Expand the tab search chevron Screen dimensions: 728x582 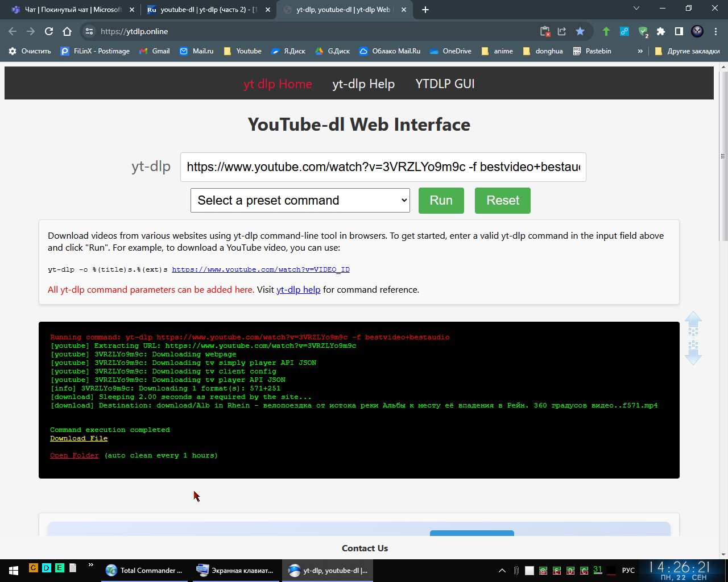point(636,9)
